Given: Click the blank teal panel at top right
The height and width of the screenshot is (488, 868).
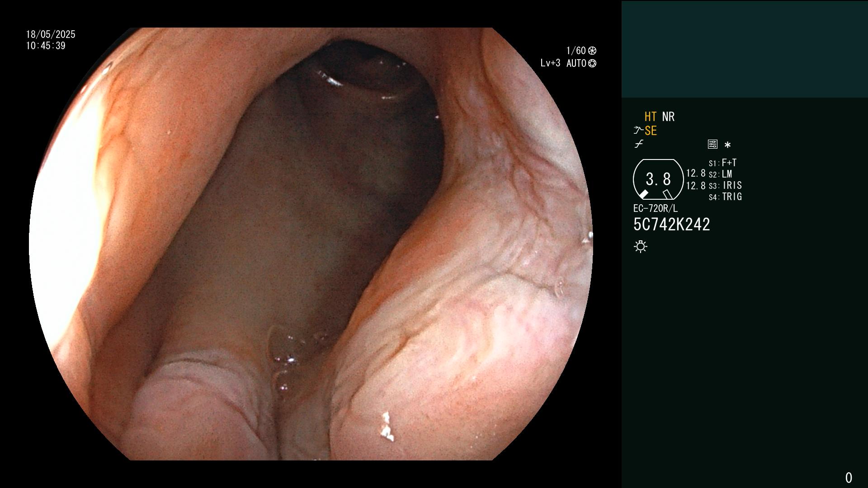Looking at the screenshot, I should pos(745,49).
